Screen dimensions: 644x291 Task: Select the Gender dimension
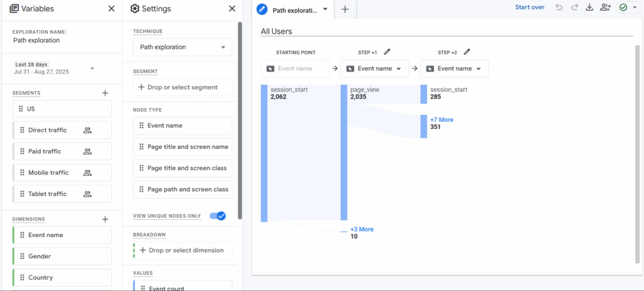click(62, 256)
